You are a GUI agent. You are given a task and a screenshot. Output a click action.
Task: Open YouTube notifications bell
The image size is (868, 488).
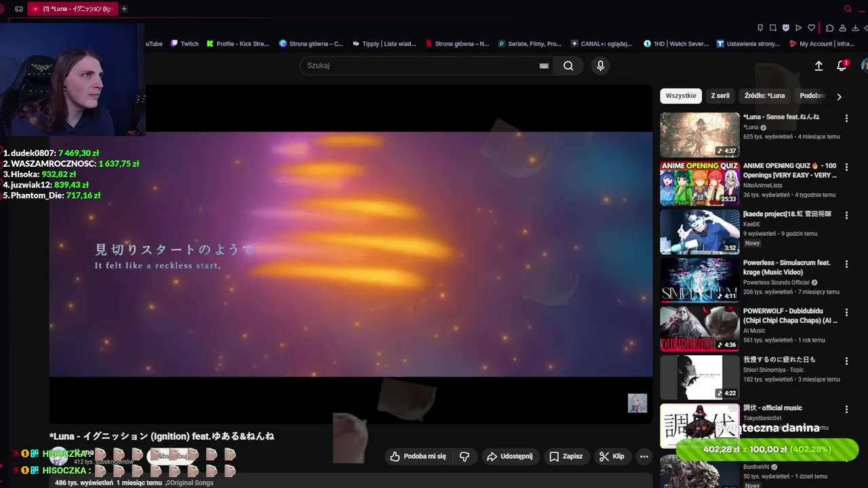842,66
